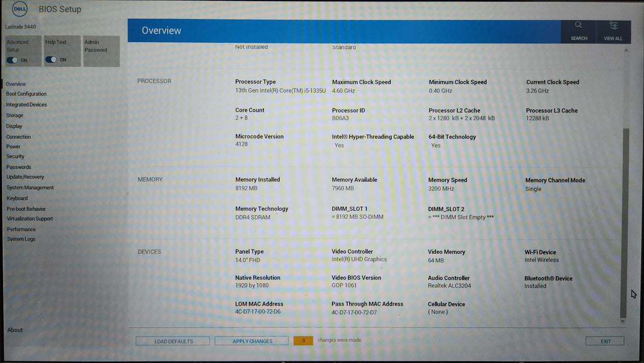644x363 pixels.
Task: Go to Power settings
Action: 13,147
